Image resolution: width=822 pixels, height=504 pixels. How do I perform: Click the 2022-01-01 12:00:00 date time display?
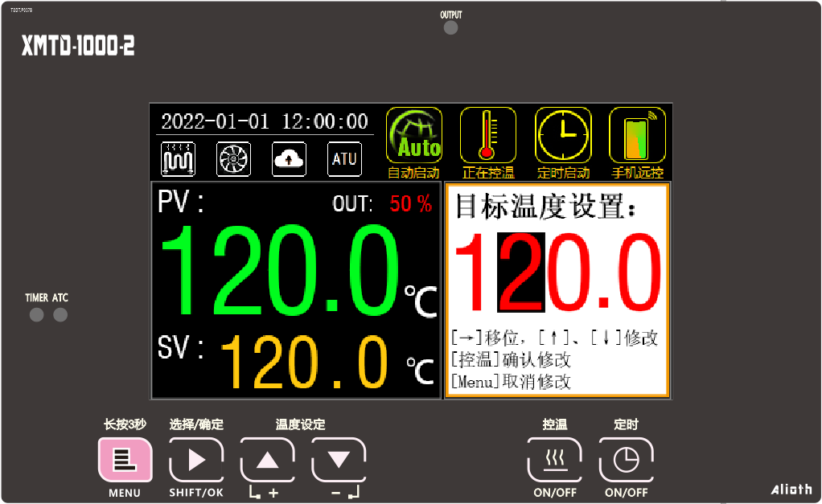click(265, 121)
